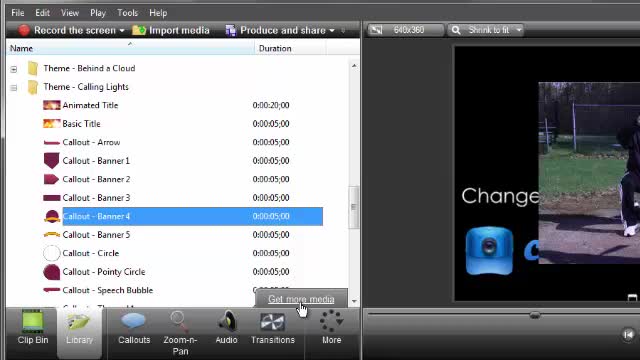
Task: Select the Callout - Arrow icon
Action: (51, 142)
